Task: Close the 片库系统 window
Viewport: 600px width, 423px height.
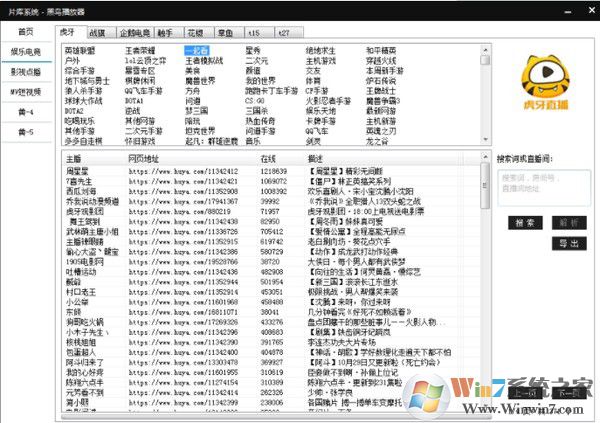Action: 592,10
